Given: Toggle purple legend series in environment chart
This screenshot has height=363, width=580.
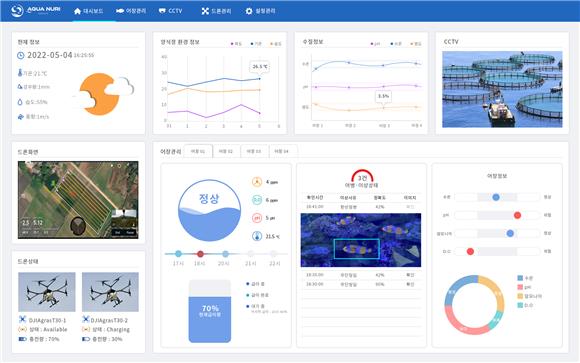Looking at the screenshot, I should click(x=236, y=44).
